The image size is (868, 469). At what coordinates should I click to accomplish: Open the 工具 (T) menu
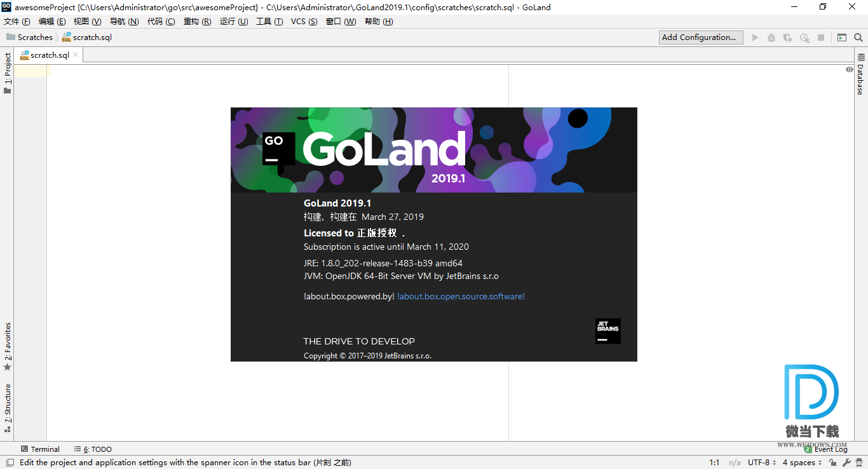[269, 22]
